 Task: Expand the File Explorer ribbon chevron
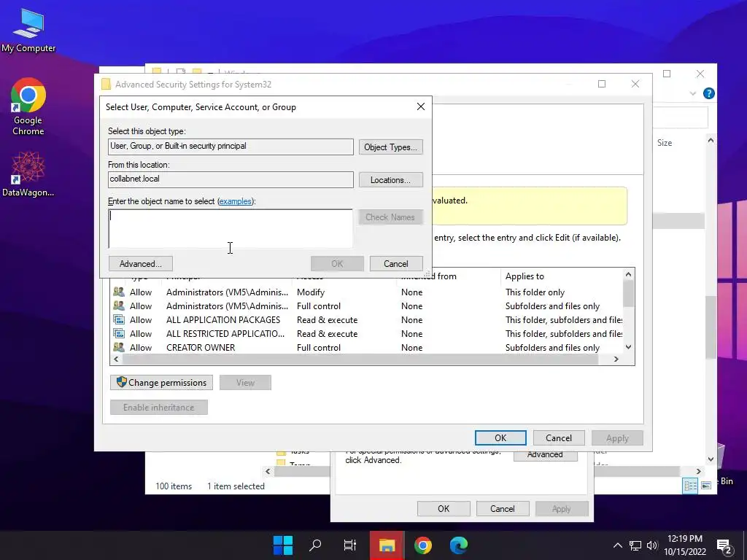(693, 94)
